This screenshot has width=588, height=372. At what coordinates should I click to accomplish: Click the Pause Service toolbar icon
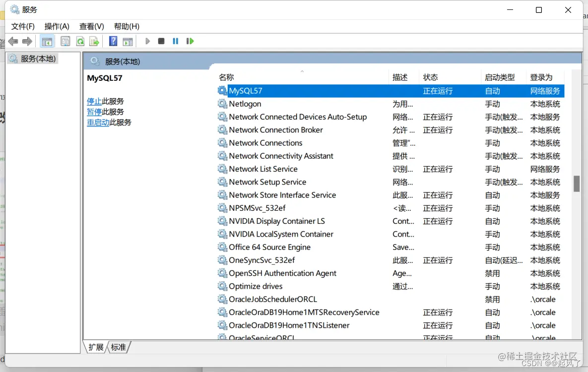(x=175, y=41)
